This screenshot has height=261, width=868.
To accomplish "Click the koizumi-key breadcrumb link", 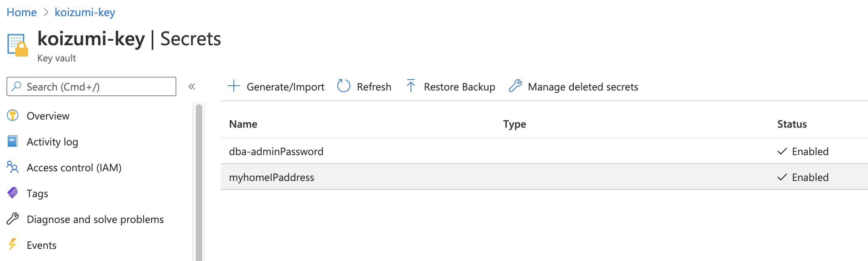I will tap(85, 13).
